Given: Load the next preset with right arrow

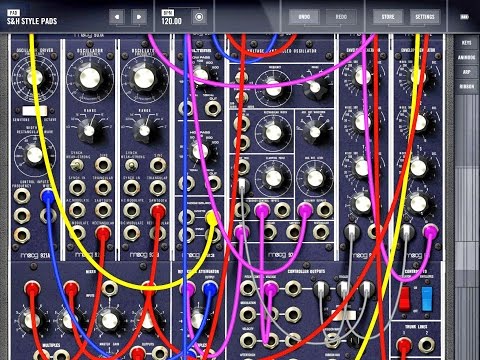Looking at the screenshot, I should [x=139, y=16].
